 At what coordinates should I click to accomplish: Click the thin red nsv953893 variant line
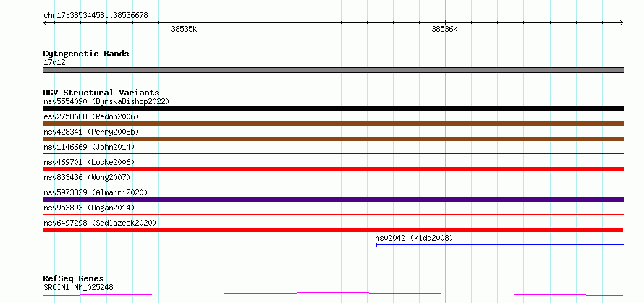click(x=333, y=214)
